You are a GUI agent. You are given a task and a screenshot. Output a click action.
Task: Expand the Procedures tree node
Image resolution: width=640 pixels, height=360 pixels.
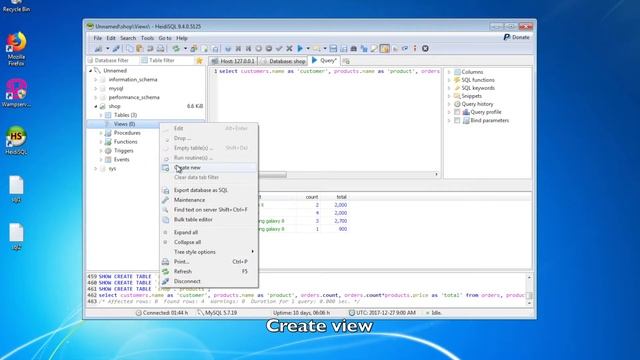pos(101,133)
